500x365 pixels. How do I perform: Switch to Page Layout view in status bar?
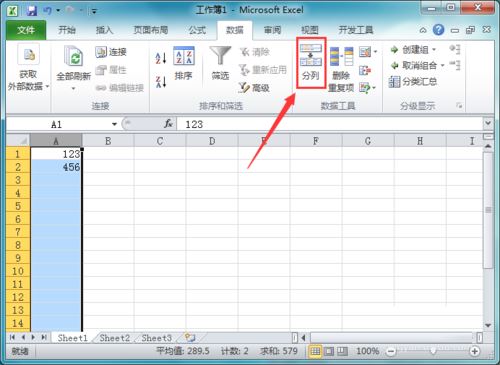click(329, 351)
